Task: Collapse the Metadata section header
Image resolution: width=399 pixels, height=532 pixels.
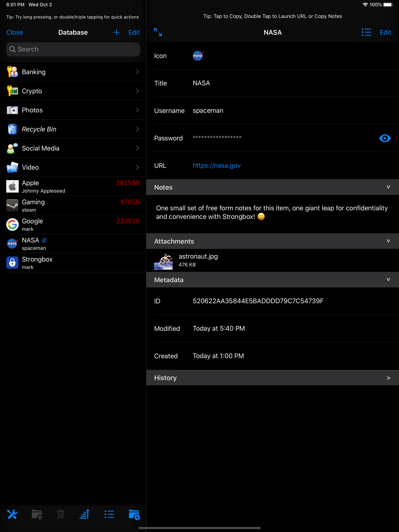Action: pyautogui.click(x=388, y=280)
